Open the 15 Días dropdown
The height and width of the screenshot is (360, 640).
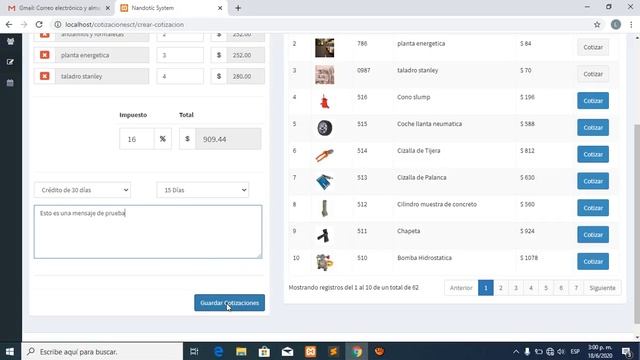(x=202, y=190)
